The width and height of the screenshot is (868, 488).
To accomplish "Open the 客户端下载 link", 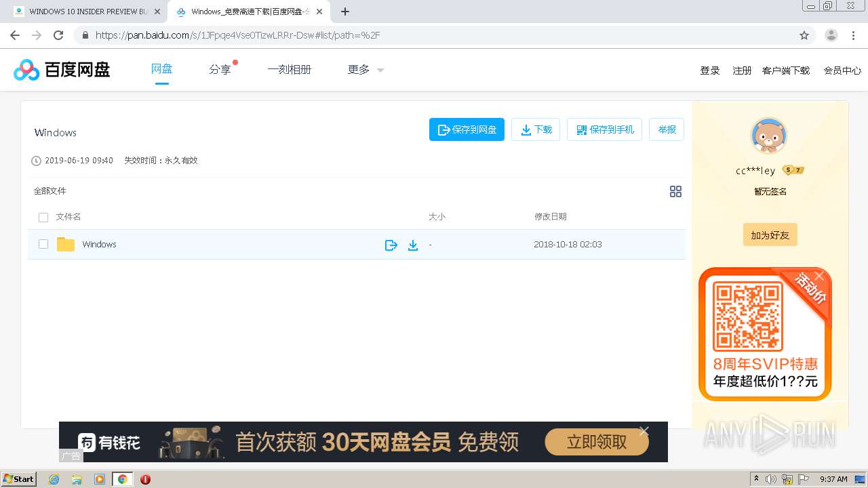I will 786,70.
